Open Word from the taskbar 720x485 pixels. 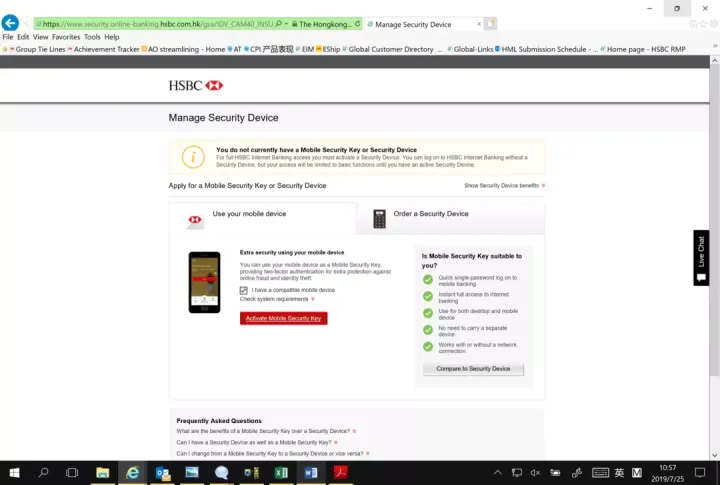click(311, 473)
